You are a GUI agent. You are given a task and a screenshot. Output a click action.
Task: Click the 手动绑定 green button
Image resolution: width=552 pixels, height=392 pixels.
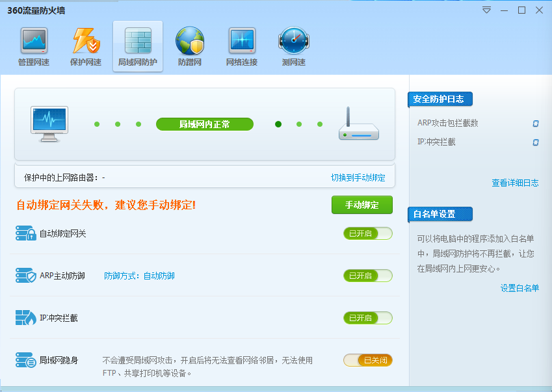[362, 205]
